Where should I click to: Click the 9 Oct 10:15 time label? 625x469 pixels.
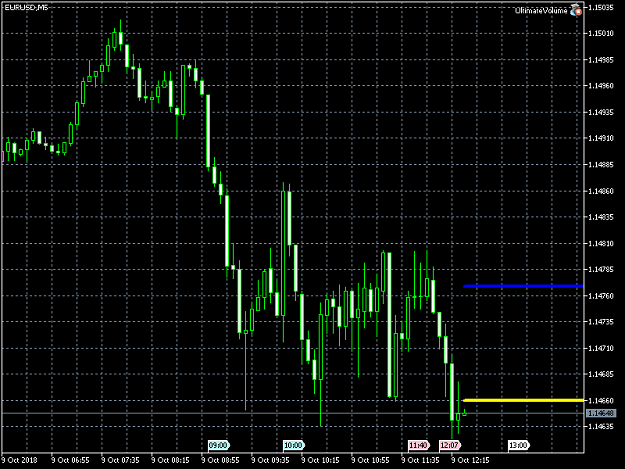coord(320,460)
